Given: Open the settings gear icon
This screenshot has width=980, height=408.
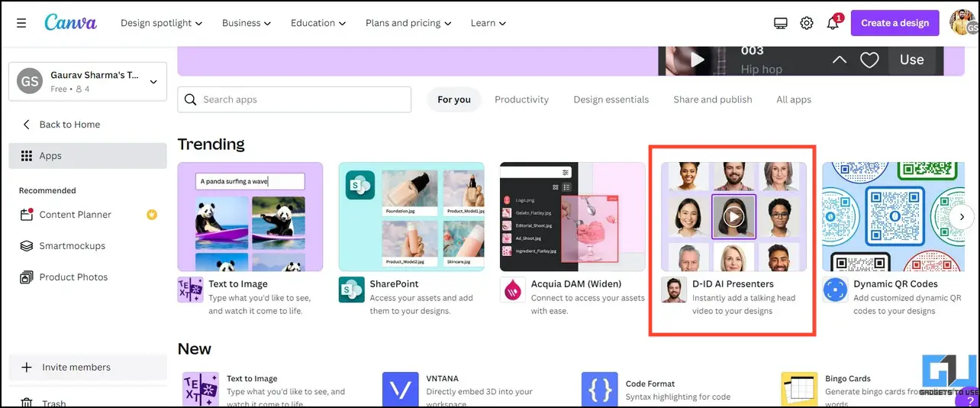Looking at the screenshot, I should click(x=807, y=23).
